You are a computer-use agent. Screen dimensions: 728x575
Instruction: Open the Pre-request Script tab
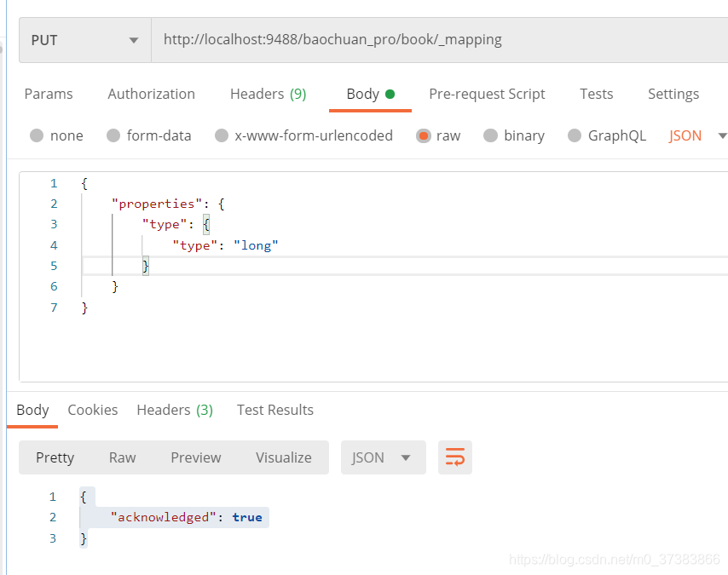(x=487, y=94)
